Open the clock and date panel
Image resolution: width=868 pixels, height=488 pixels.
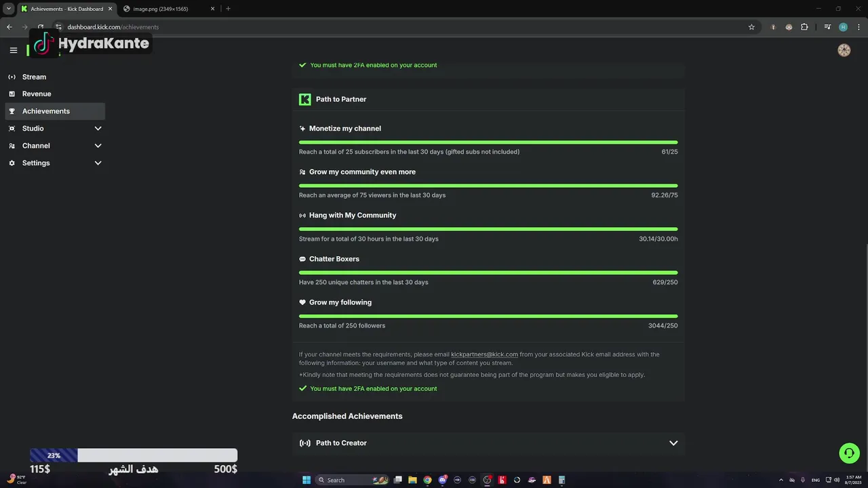tap(853, 480)
